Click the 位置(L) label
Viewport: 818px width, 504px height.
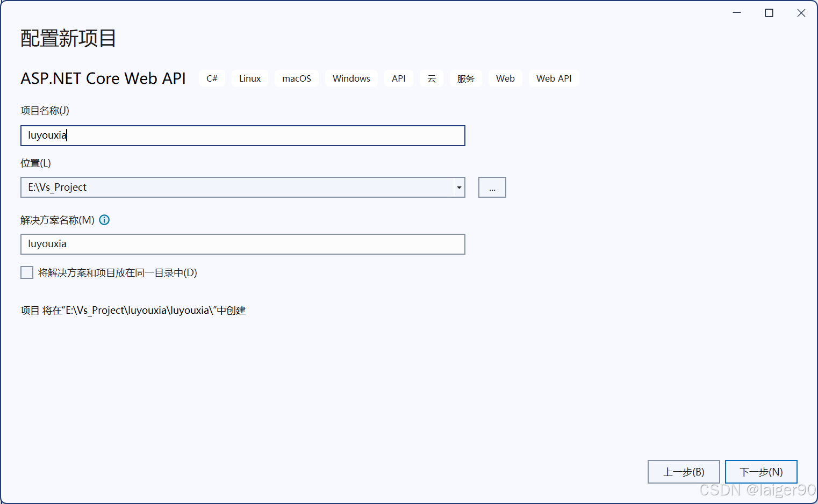[x=35, y=163]
